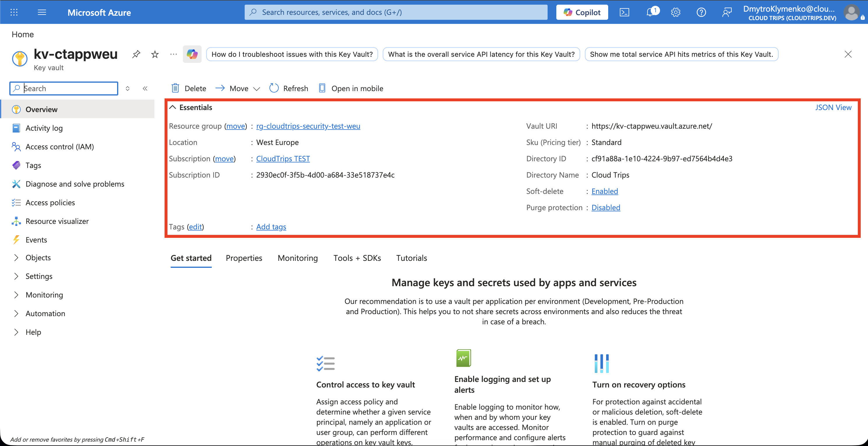The image size is (868, 446).
Task: Select the Get started tab
Action: (191, 258)
